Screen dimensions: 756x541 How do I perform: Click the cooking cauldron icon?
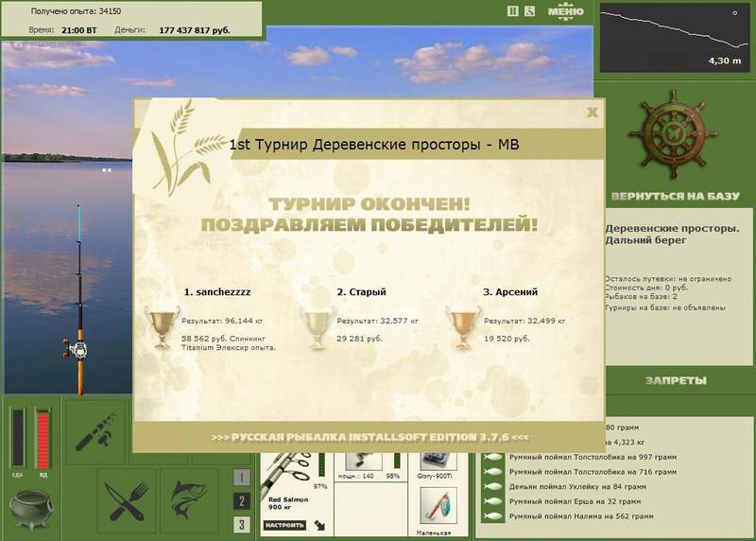[32, 509]
